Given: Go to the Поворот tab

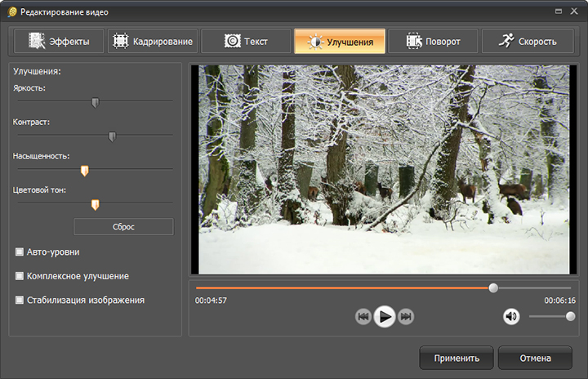Looking at the screenshot, I should pos(432,42).
